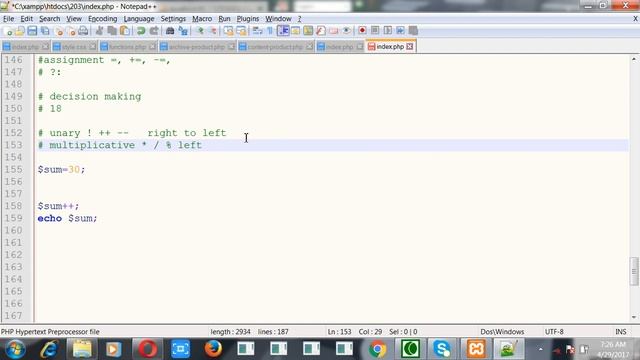Click the macro Playback icon

coord(387,31)
